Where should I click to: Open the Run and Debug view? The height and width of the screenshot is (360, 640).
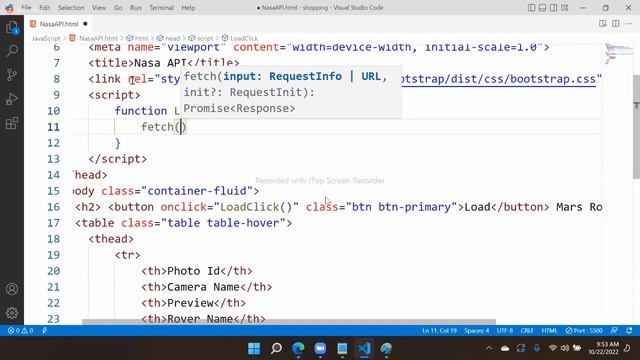pos(12,99)
